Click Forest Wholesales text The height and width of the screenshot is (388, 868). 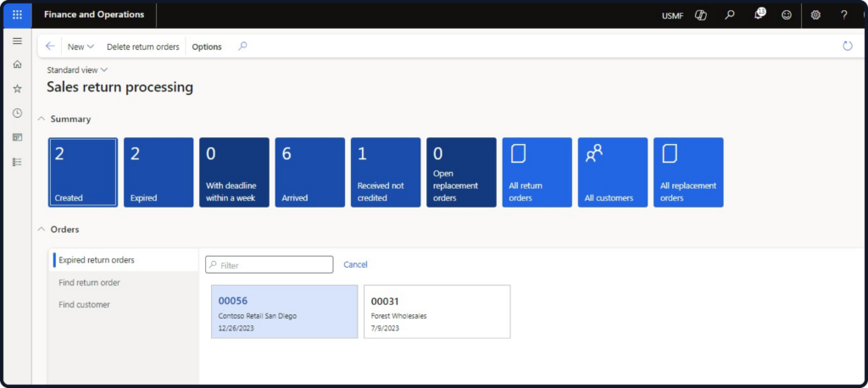click(399, 316)
